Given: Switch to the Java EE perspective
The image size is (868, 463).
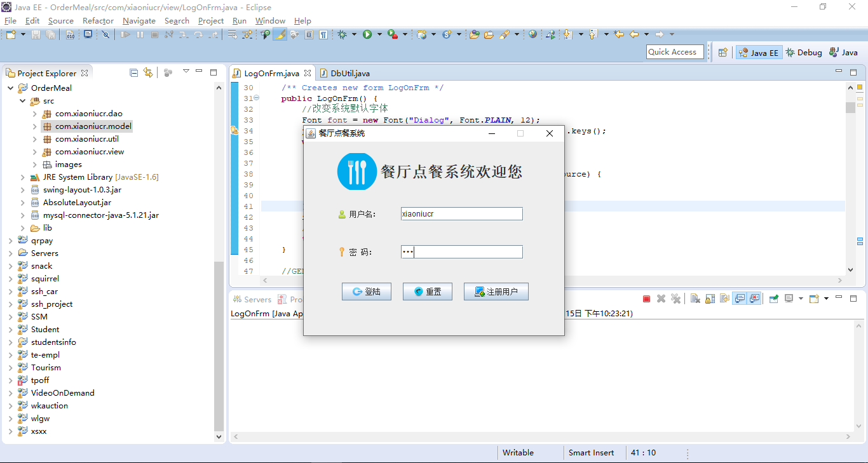Looking at the screenshot, I should 759,53.
